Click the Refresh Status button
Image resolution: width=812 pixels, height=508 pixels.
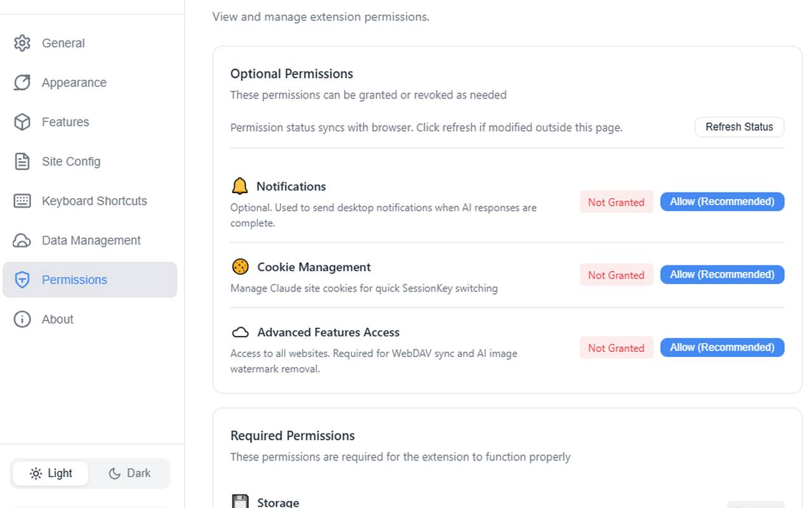739,127
